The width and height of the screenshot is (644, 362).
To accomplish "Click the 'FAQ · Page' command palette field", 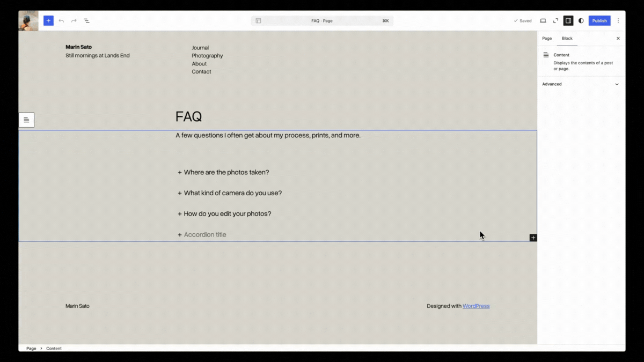I will click(322, 21).
